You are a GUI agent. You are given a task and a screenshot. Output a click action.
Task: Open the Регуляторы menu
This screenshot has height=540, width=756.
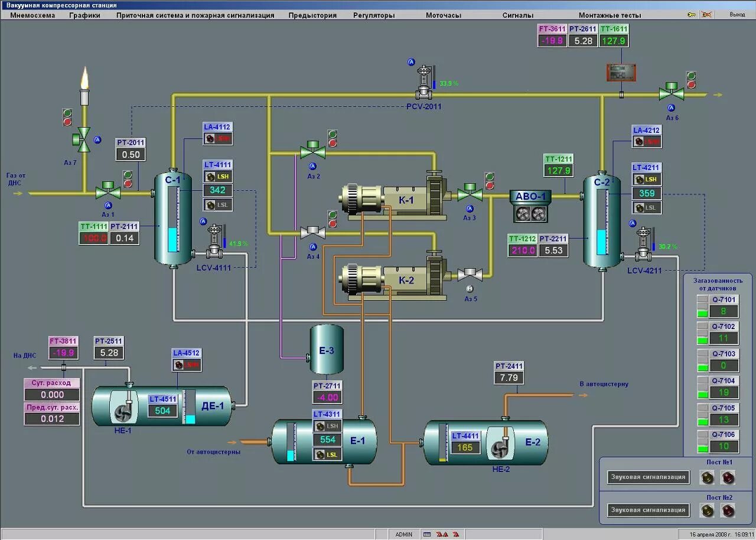[x=374, y=15]
